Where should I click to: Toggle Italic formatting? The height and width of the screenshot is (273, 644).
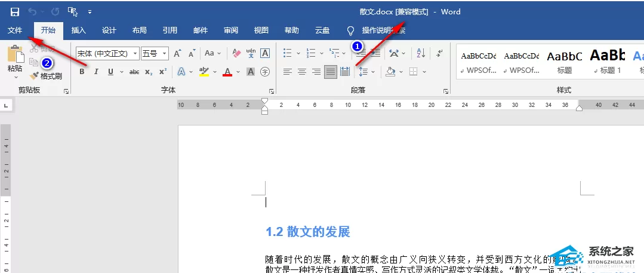(96, 72)
